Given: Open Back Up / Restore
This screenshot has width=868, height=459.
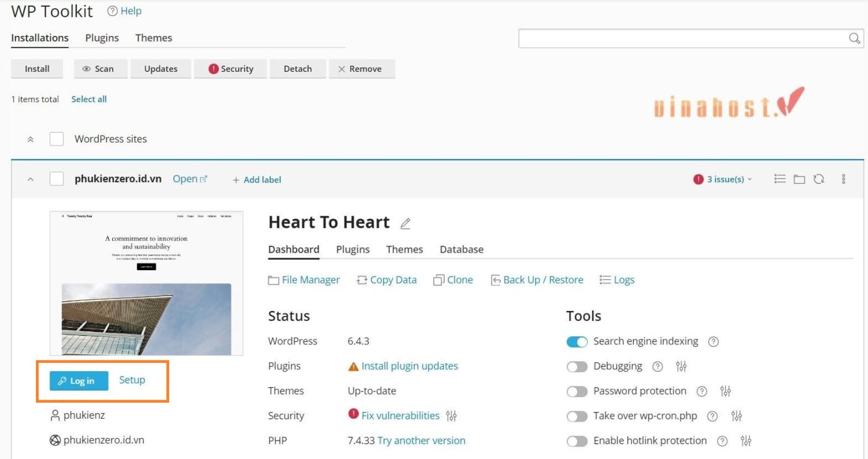Looking at the screenshot, I should click(537, 280).
